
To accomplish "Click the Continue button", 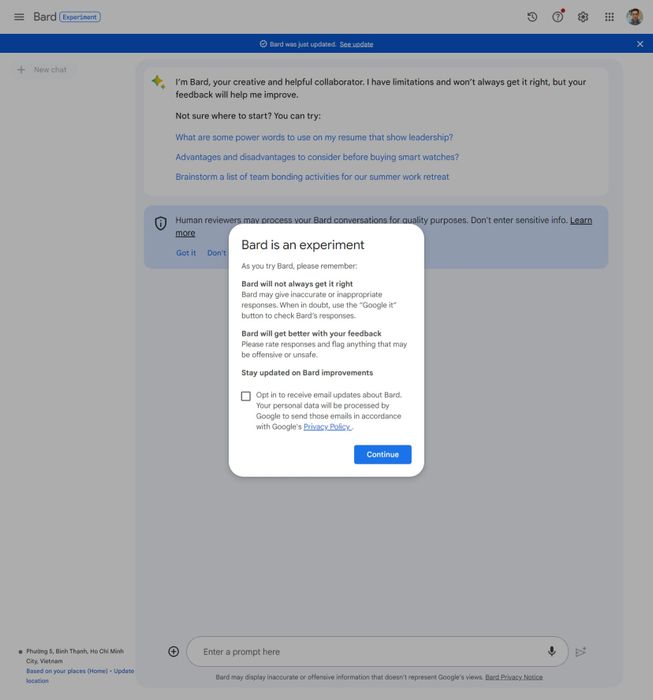I will click(383, 454).
